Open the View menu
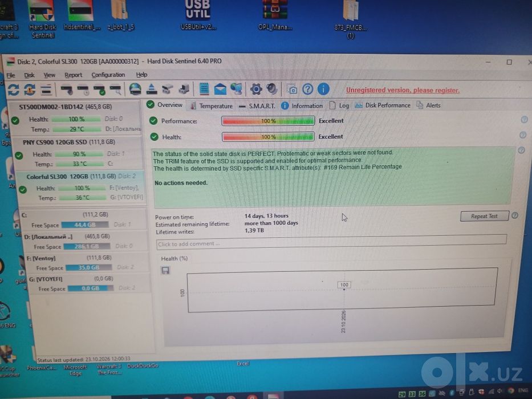Screen dimensions: 532x399 49,75
